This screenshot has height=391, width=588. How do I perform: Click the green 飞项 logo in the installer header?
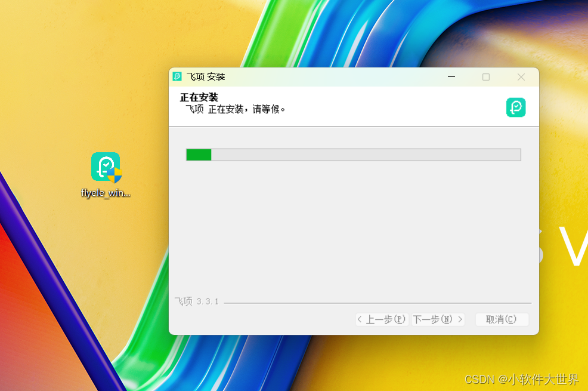click(x=516, y=107)
